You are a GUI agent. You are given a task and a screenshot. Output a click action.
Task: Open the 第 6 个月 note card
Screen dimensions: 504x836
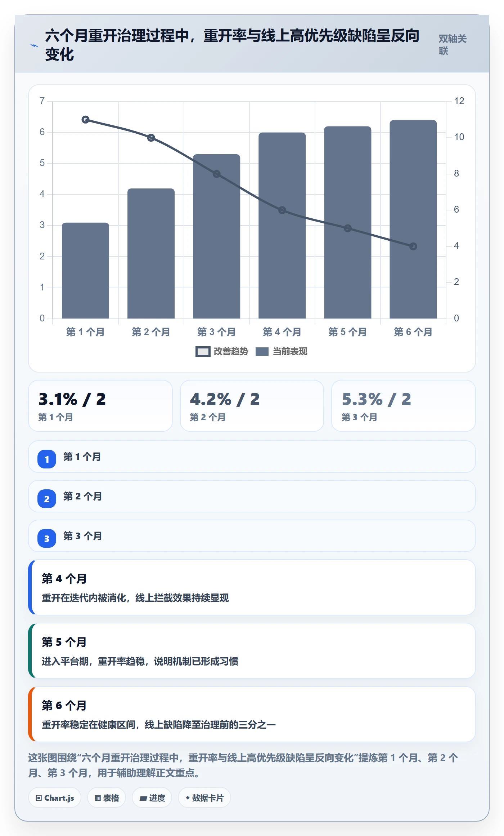click(252, 714)
